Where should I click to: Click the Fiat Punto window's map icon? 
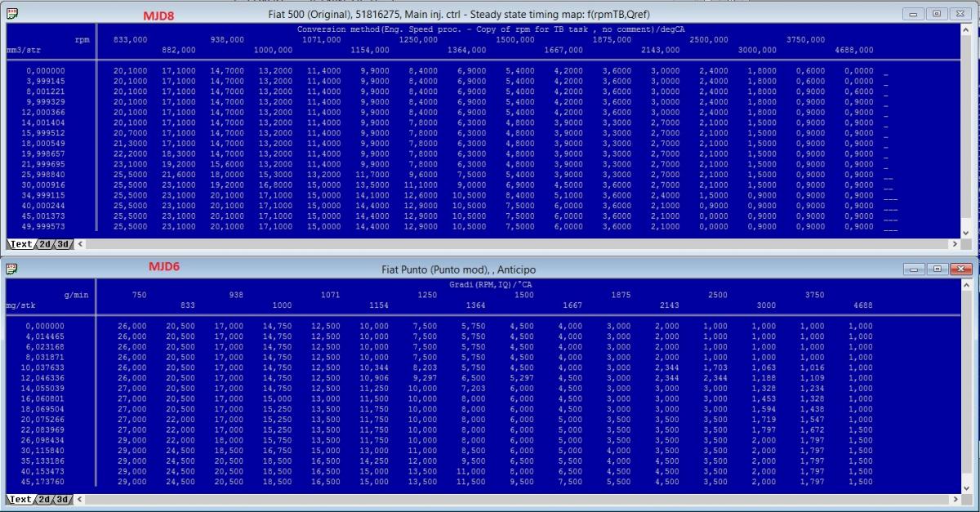(x=11, y=269)
